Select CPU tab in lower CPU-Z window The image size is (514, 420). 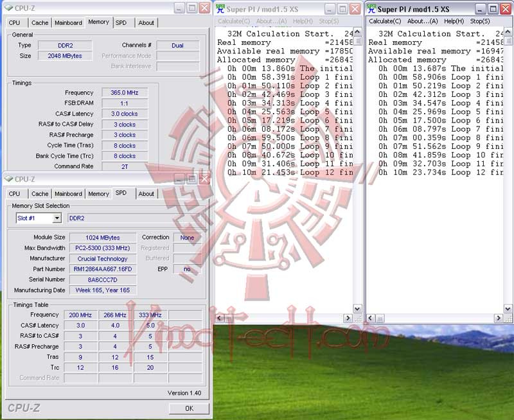pyautogui.click(x=14, y=193)
